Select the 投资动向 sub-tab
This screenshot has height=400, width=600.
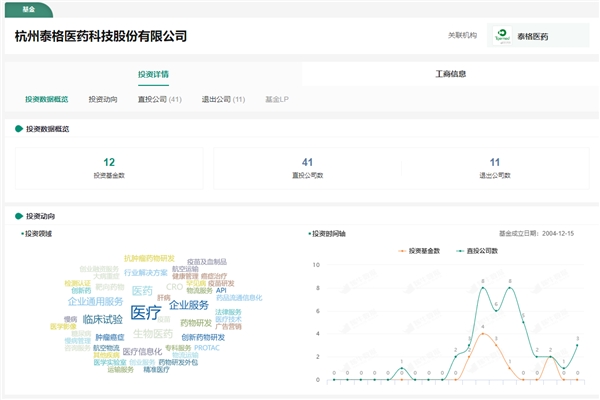[x=103, y=99]
